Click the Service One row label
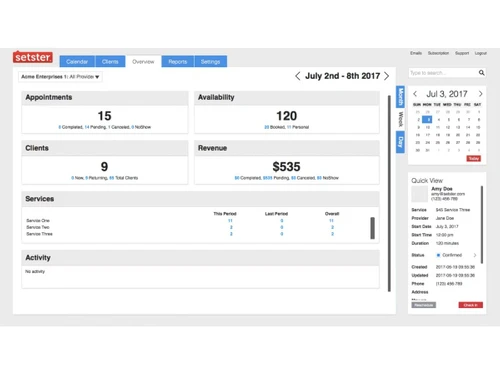 [38, 221]
